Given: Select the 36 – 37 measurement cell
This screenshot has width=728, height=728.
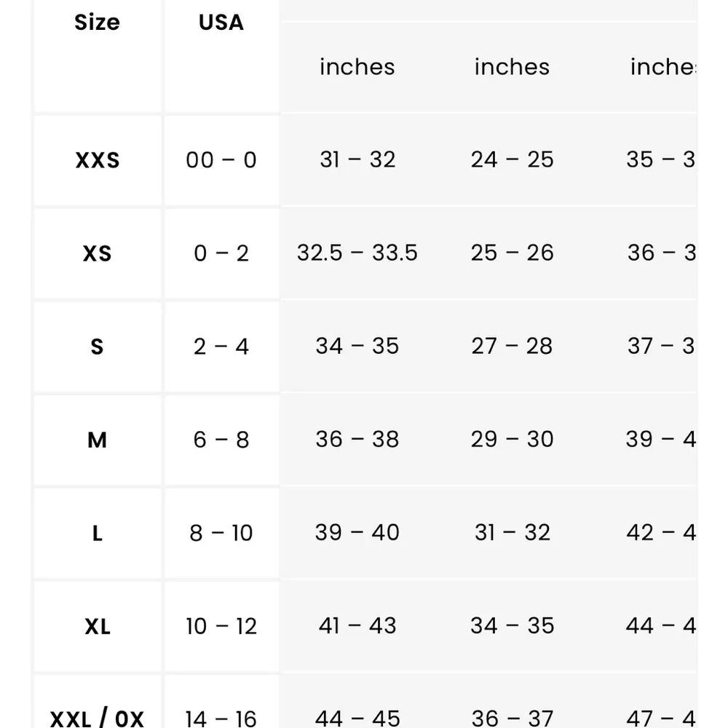Looking at the screenshot, I should pyautogui.click(x=512, y=718).
